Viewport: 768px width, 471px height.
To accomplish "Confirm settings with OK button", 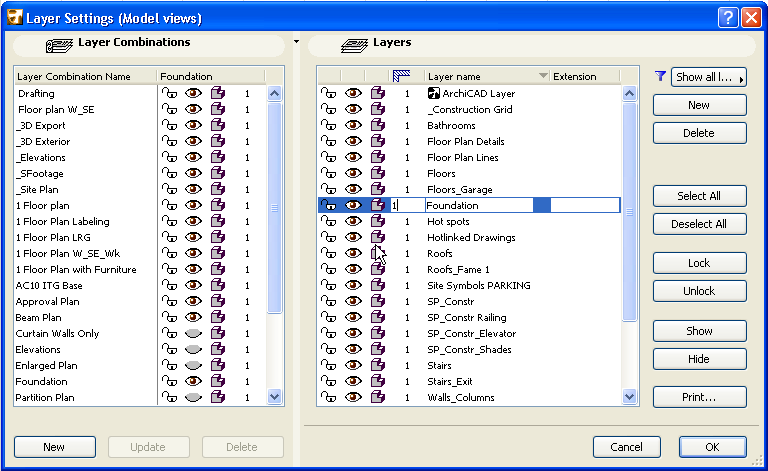I will point(713,447).
